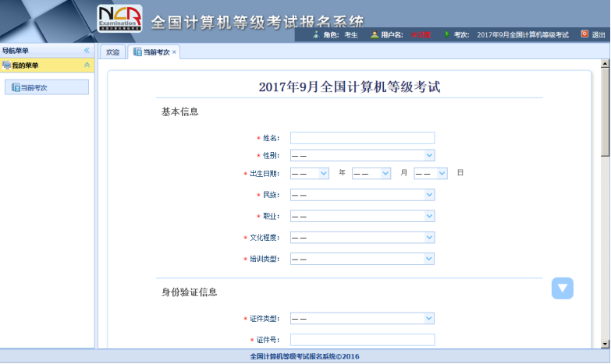
Task: Select the 当前考次 tab
Action: tap(154, 52)
